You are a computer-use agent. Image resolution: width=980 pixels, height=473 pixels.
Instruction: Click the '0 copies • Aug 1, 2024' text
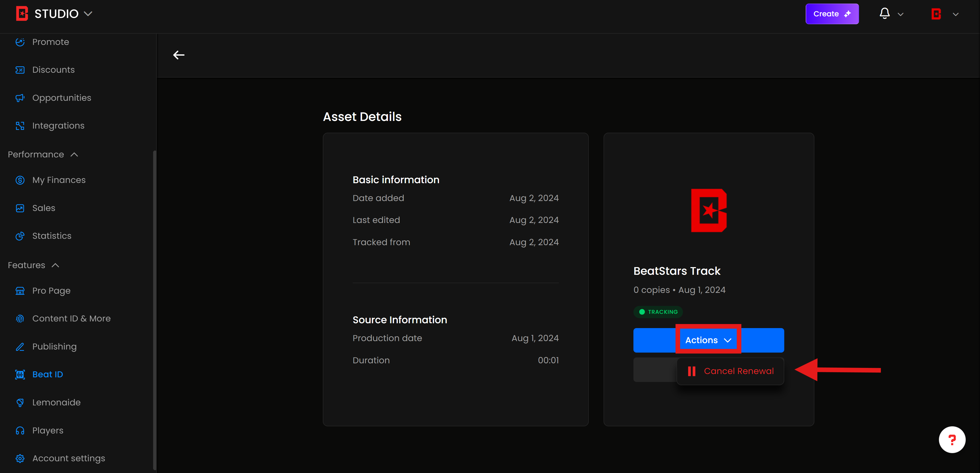pyautogui.click(x=679, y=290)
